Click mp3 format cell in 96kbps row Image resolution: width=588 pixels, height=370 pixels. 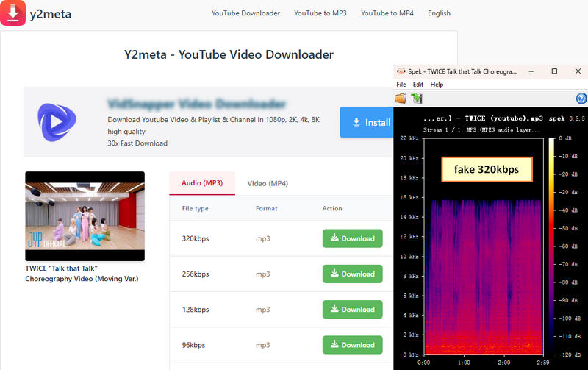coord(263,345)
